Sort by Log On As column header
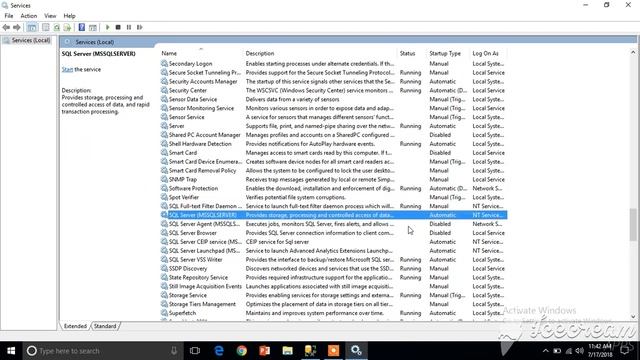This screenshot has height=360, width=640. [x=485, y=53]
